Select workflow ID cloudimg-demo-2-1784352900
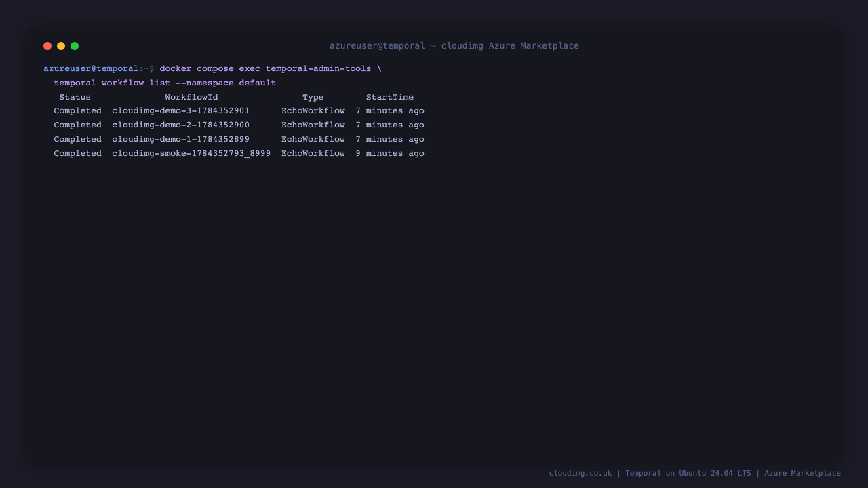Screen dimensions: 868x488 pyautogui.click(x=181, y=125)
